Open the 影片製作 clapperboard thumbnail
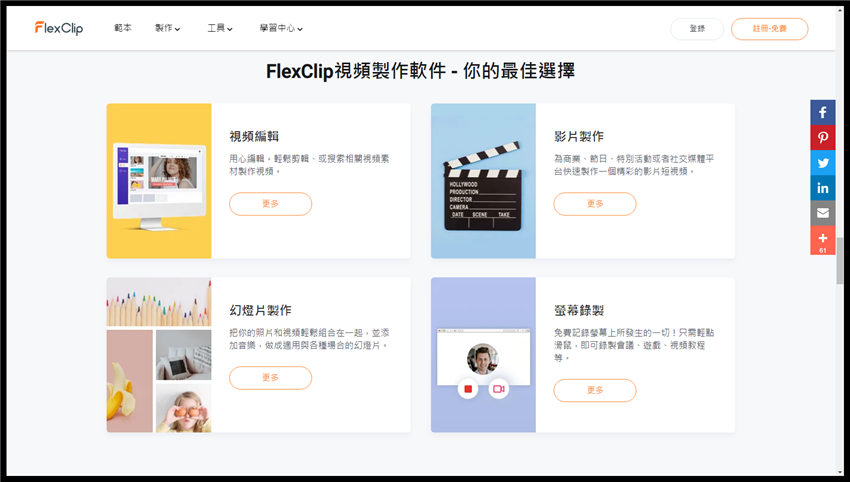 pos(483,181)
